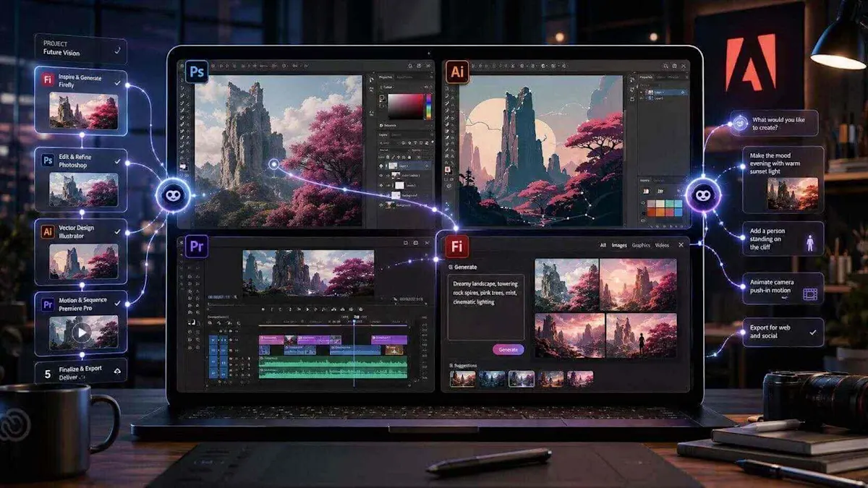Click the cloud upload icon in Finalize & Export
The height and width of the screenshot is (488, 868).
[118, 371]
